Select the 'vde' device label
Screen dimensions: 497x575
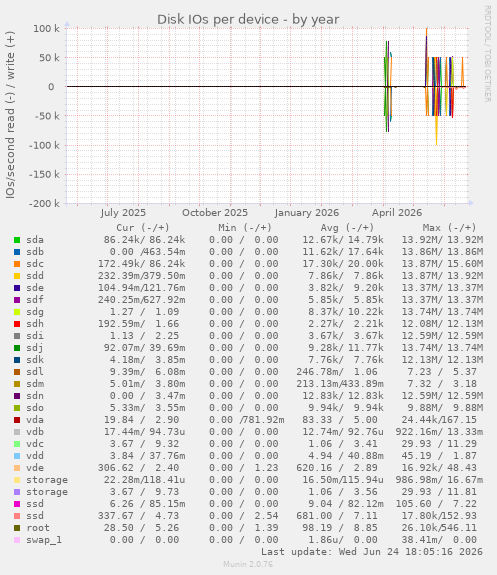(35, 468)
